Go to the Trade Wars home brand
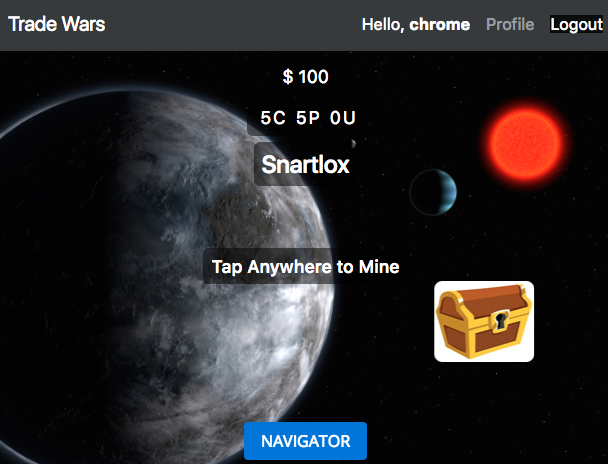Screen dimensions: 608x464 pyautogui.click(x=57, y=24)
